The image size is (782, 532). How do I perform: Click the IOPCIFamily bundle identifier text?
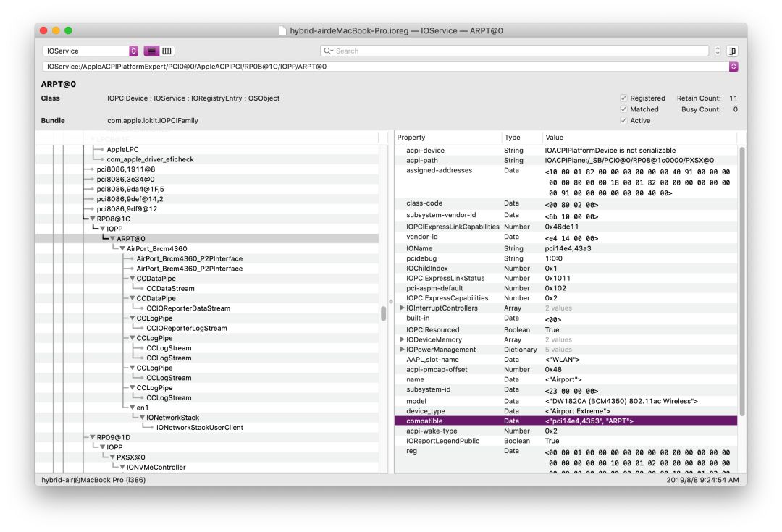pyautogui.click(x=153, y=121)
